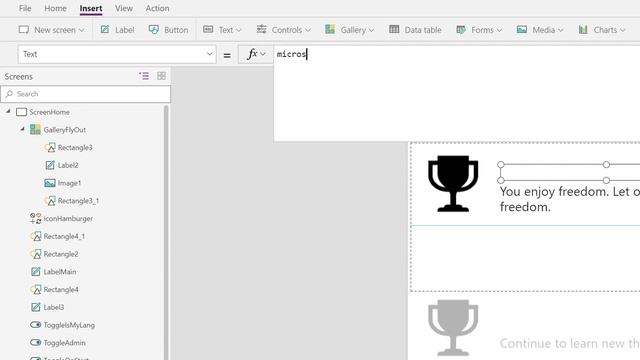Click the Media toolbar icon
The image size is (640, 360).
[522, 29]
